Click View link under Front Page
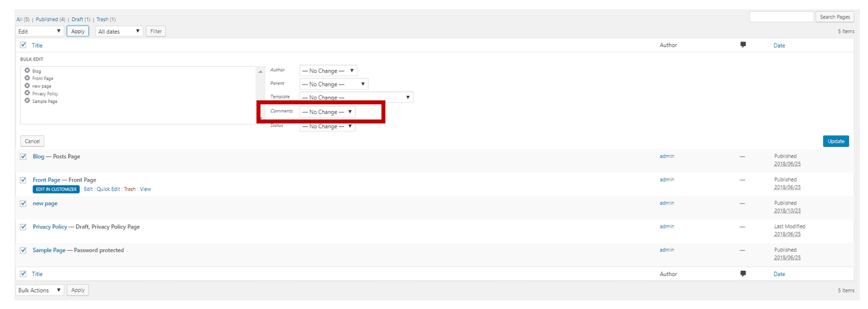The image size is (868, 309). tap(145, 189)
